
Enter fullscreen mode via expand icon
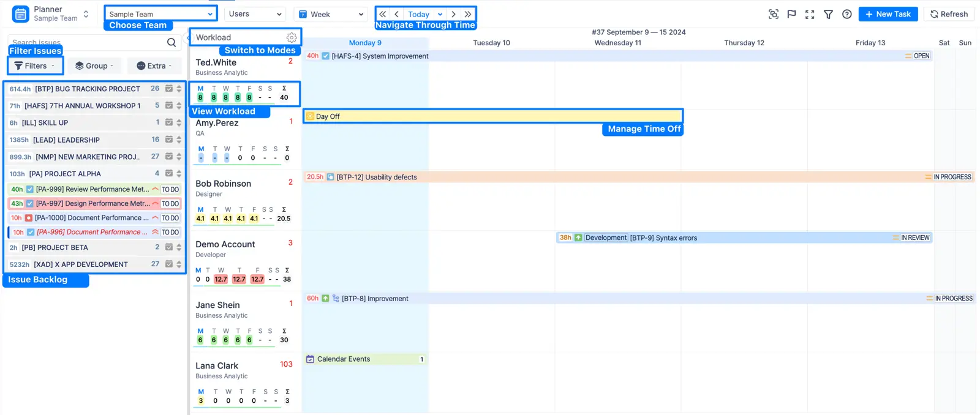point(810,14)
